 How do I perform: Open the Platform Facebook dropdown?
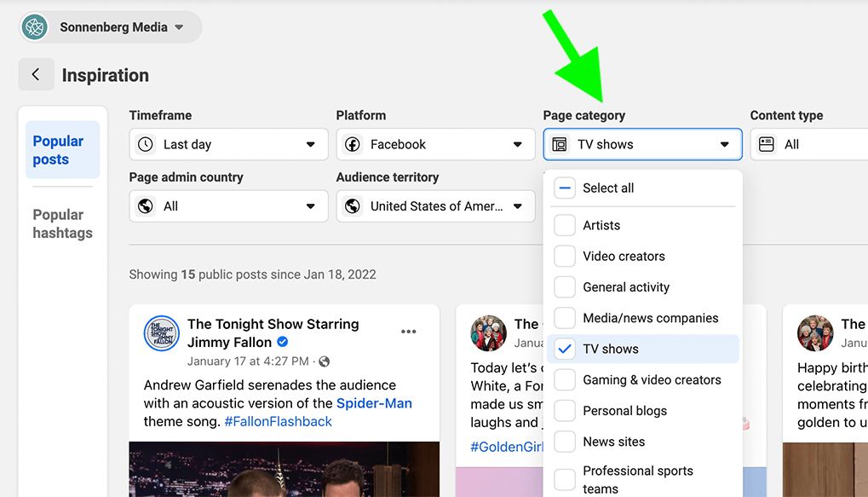tap(435, 145)
